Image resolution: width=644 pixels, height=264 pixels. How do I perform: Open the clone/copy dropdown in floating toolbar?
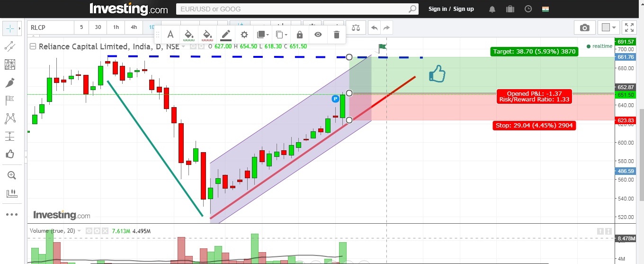click(x=281, y=34)
